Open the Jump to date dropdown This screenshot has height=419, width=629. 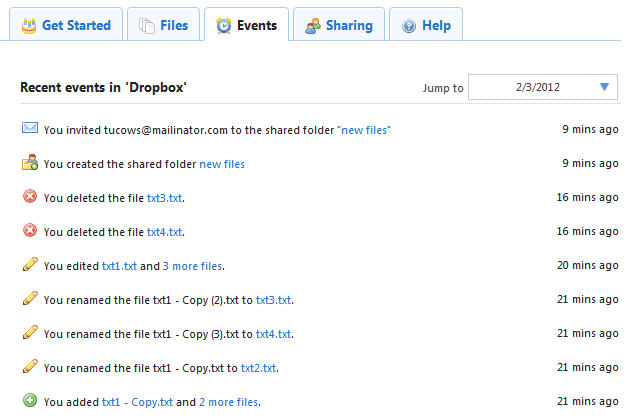point(543,87)
